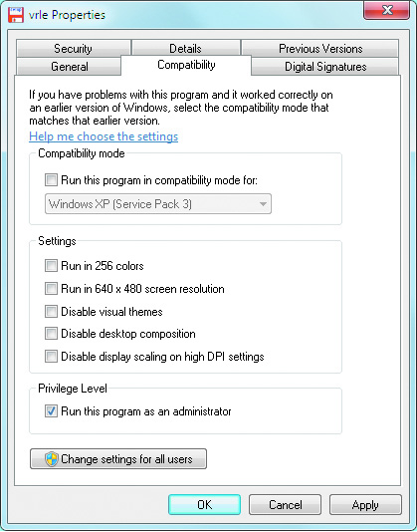Viewport: 417px width, 532px height.
Task: Check Disable display scaling on high DPI
Action: click(51, 357)
